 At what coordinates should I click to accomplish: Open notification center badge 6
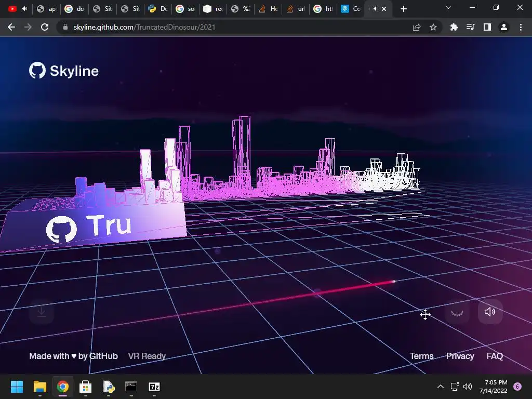click(x=517, y=387)
